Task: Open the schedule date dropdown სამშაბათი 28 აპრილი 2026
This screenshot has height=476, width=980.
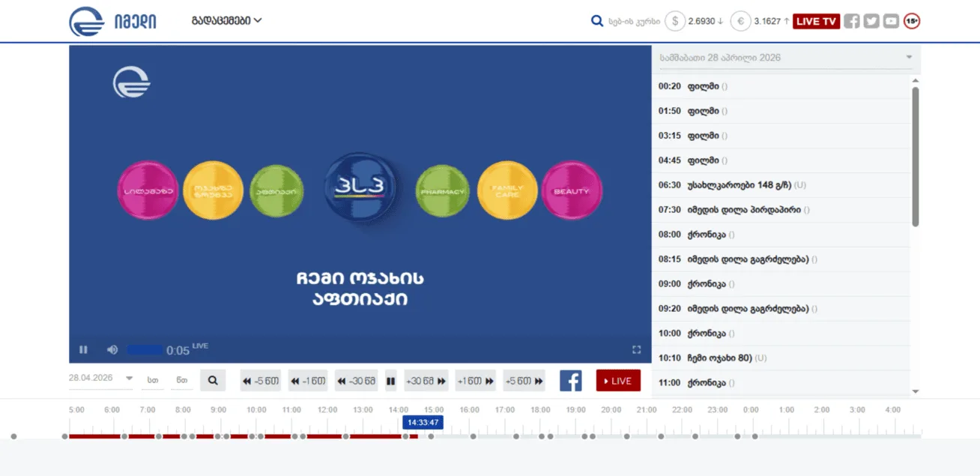Action: point(786,58)
